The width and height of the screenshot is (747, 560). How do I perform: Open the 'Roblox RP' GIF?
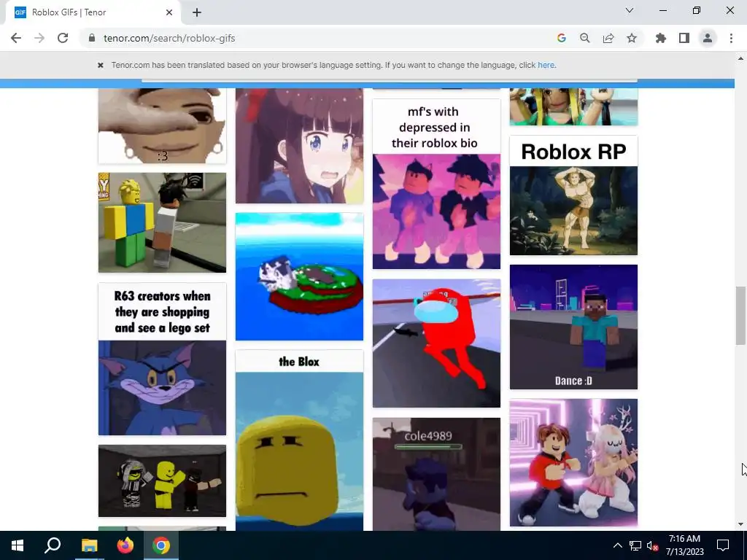(573, 195)
